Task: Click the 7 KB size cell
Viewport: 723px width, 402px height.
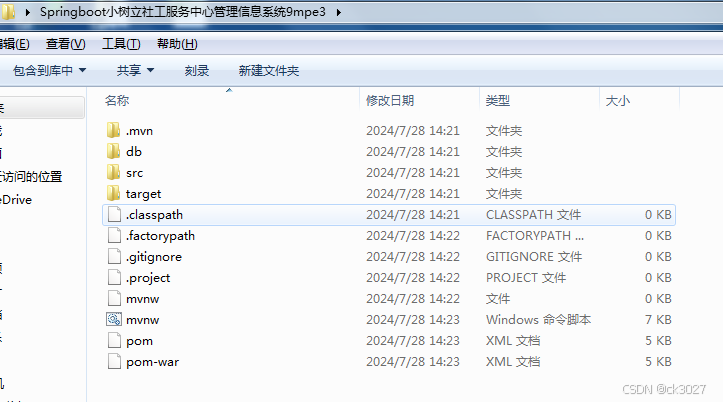Action: point(658,319)
